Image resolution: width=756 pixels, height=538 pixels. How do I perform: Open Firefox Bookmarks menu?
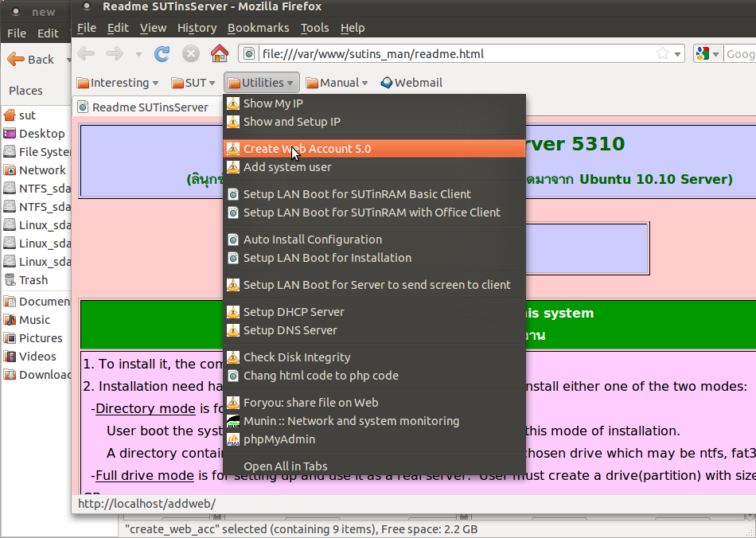pyautogui.click(x=258, y=28)
